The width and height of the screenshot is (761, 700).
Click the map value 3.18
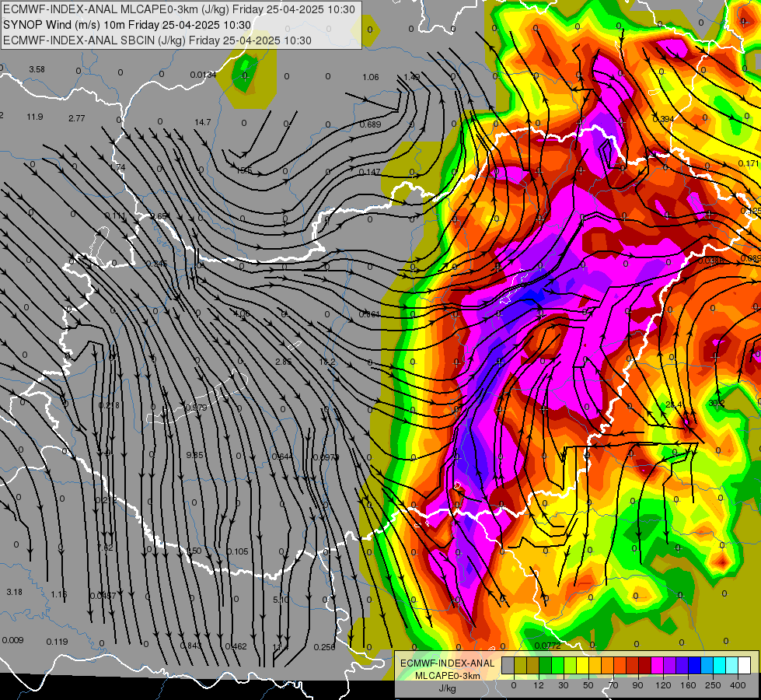point(15,592)
